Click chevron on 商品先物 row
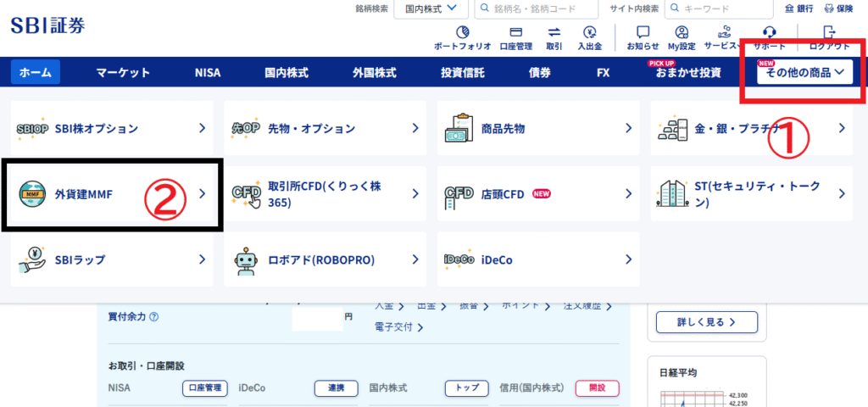The width and height of the screenshot is (868, 407). pos(629,129)
